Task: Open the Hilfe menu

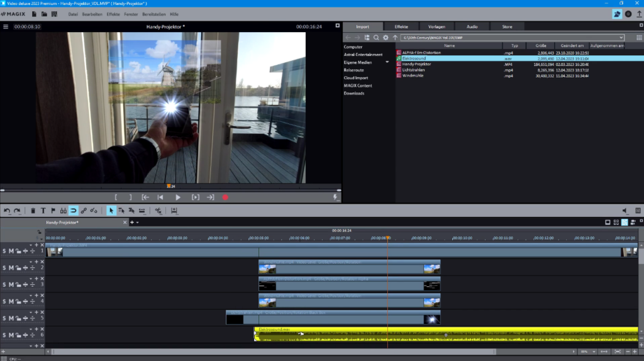Action: click(x=174, y=14)
